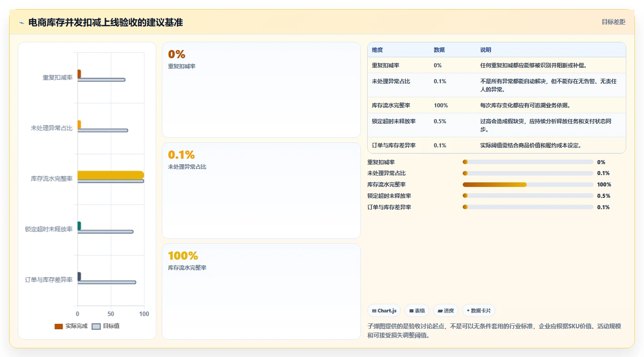Toggle the 实际完成 legend item in chart
This screenshot has width=644, height=357.
tap(71, 326)
